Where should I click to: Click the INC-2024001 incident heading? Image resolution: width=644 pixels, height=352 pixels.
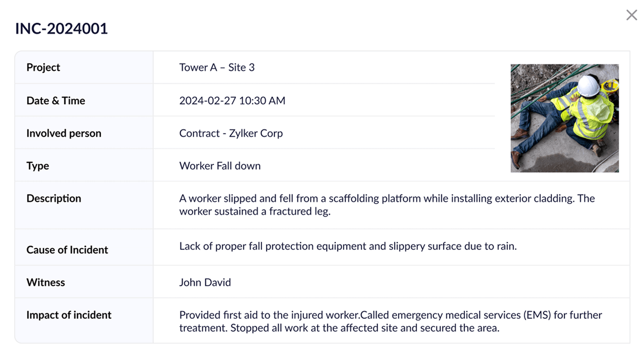pos(61,29)
